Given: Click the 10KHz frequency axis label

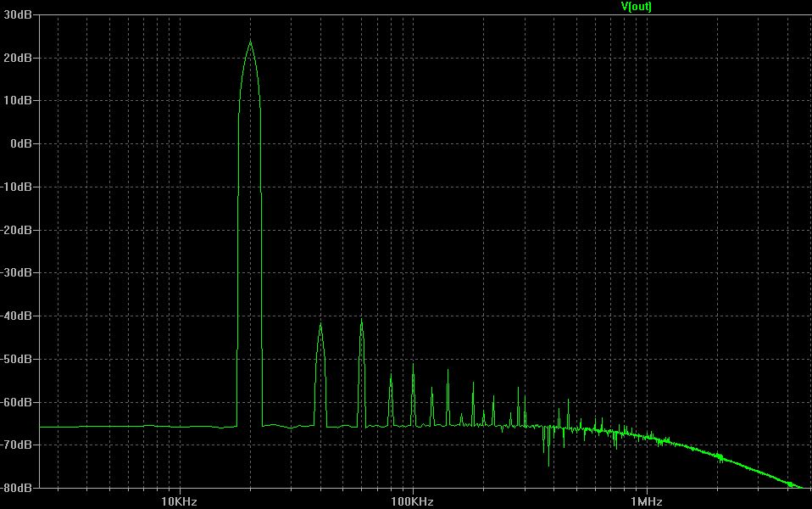Looking at the screenshot, I should click(x=179, y=501).
